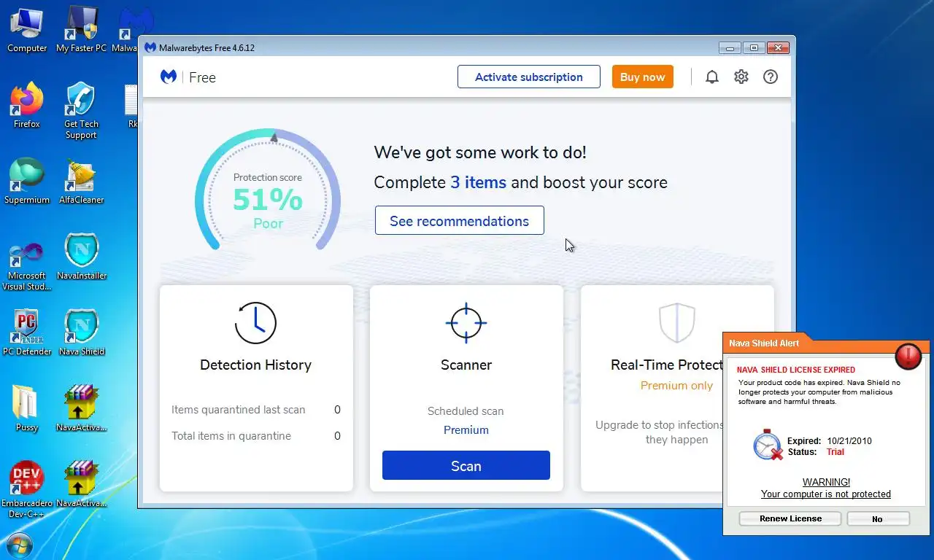The image size is (934, 560).
Task: Select the Embarcadero Dev-C++ desktop shortcut
Action: click(x=27, y=490)
